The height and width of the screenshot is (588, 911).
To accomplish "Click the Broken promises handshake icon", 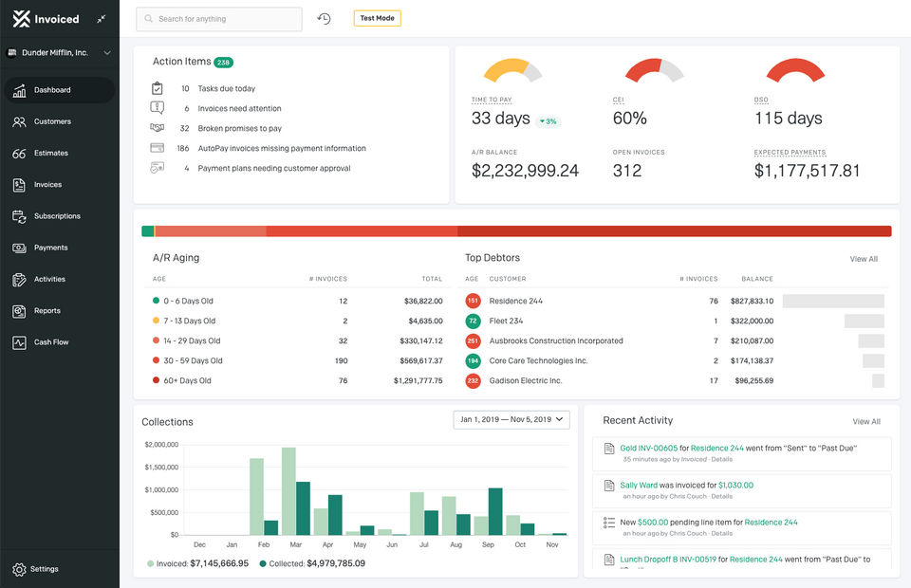I will 158,128.
